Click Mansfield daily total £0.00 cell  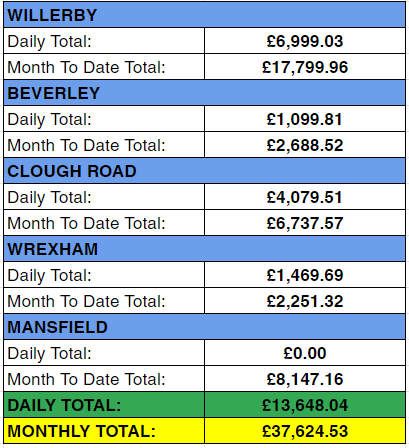[305, 353]
